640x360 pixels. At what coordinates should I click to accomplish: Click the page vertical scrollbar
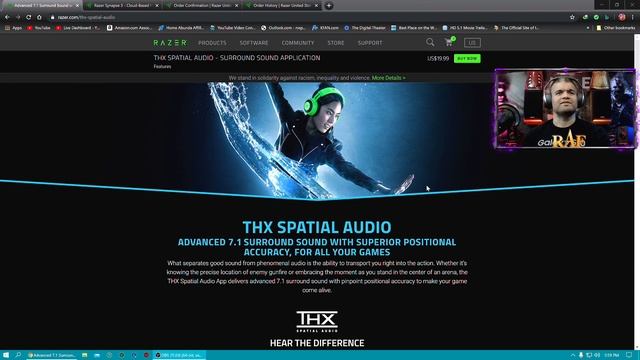pos(637,192)
